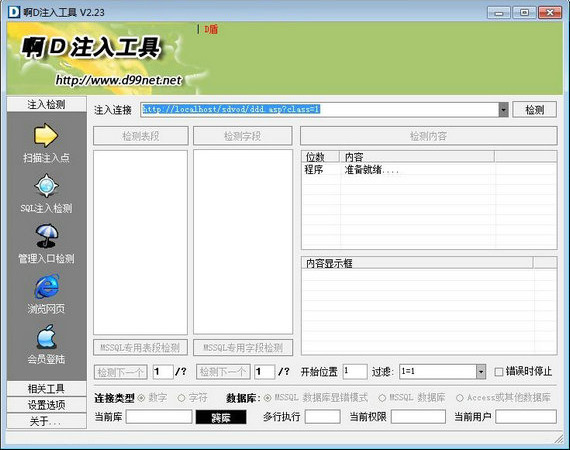Click the red D盾 link in banner

pyautogui.click(x=211, y=29)
